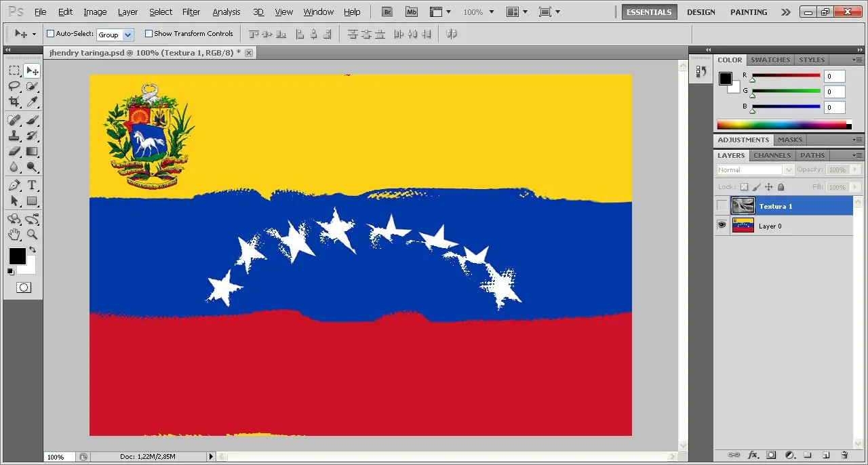
Task: Switch to the Channels tab
Action: 772,155
